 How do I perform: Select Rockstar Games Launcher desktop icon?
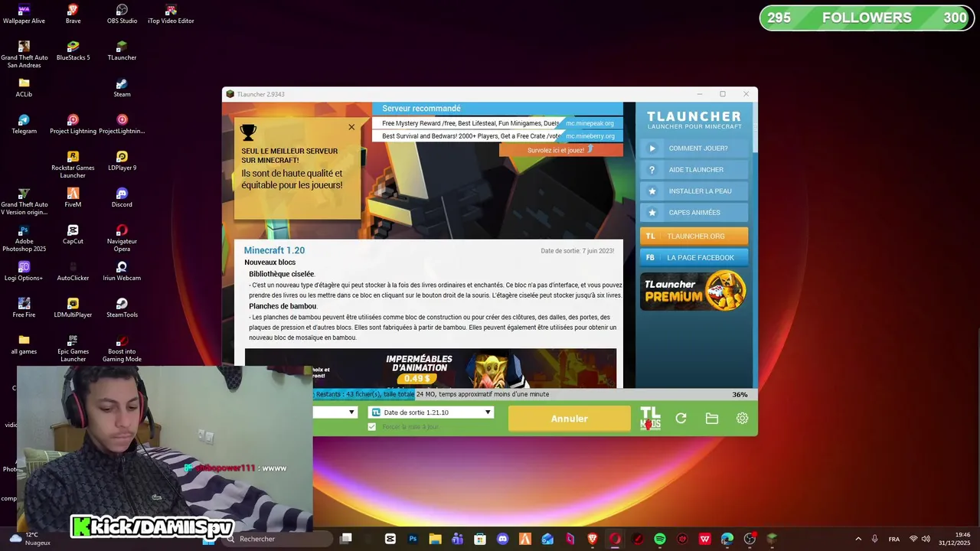[x=73, y=164]
